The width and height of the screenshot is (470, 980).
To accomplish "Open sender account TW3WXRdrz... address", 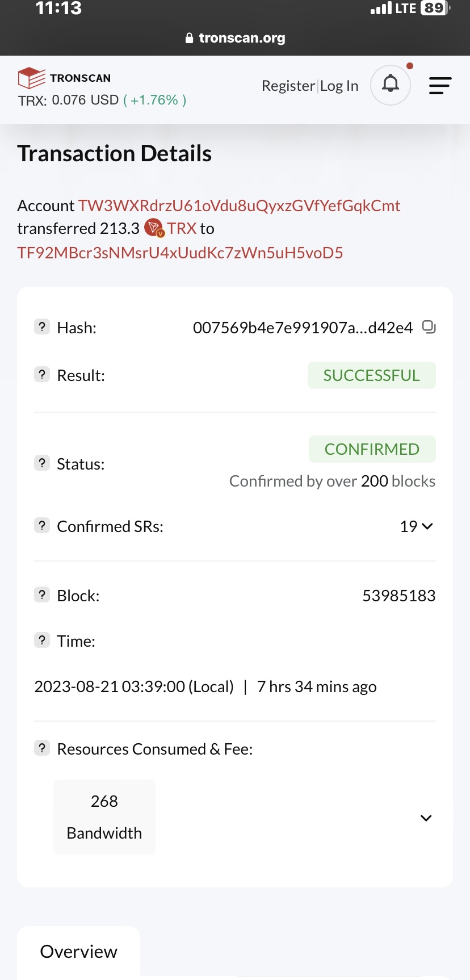I will [x=239, y=206].
